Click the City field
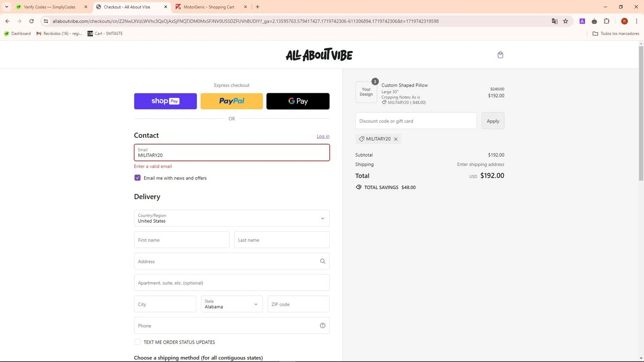The height and width of the screenshot is (362, 644). (165, 304)
